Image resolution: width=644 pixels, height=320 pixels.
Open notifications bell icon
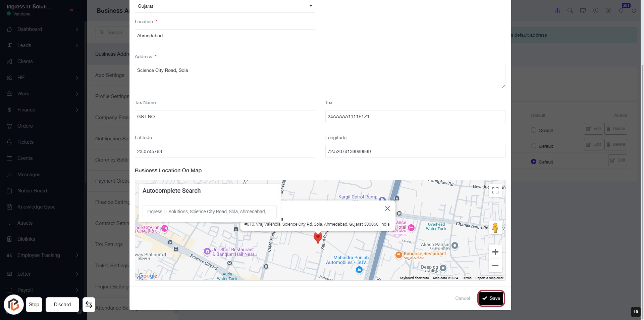point(621,10)
